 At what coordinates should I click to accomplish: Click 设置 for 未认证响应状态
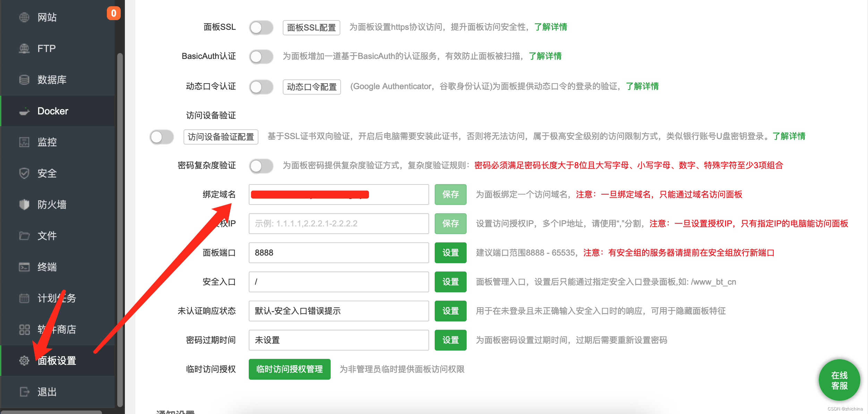point(450,311)
